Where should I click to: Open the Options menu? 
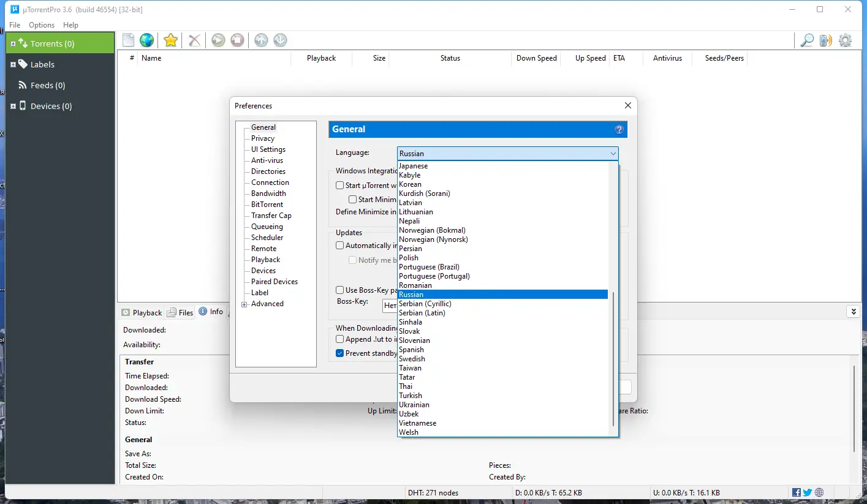(41, 25)
